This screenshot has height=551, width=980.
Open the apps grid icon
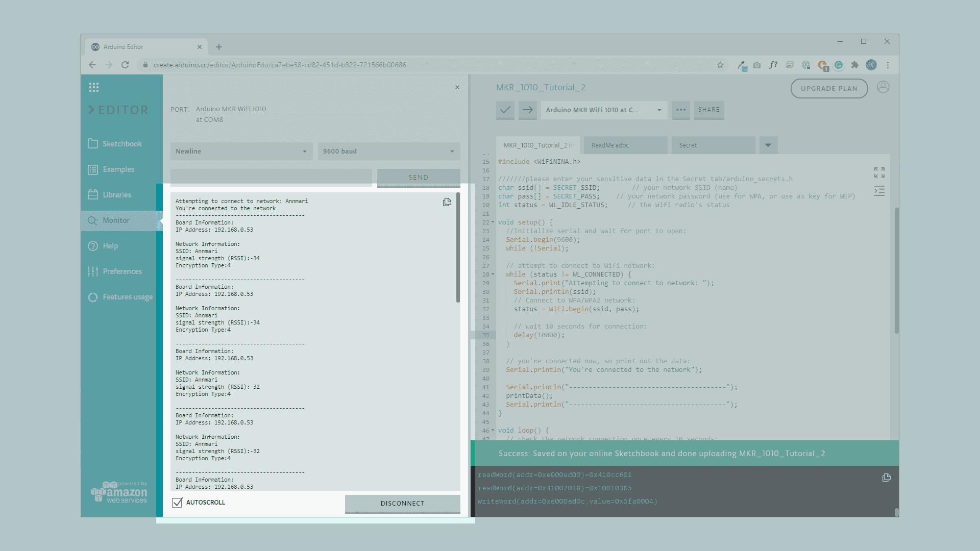click(x=94, y=87)
